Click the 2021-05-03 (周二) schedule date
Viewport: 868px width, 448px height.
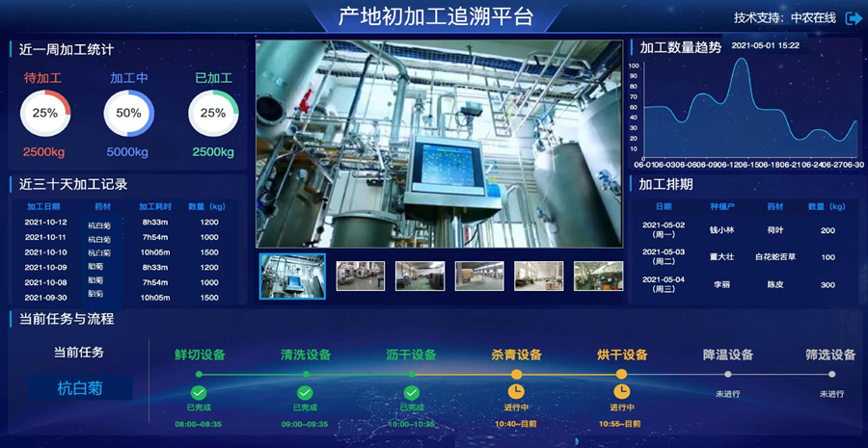tap(664, 256)
